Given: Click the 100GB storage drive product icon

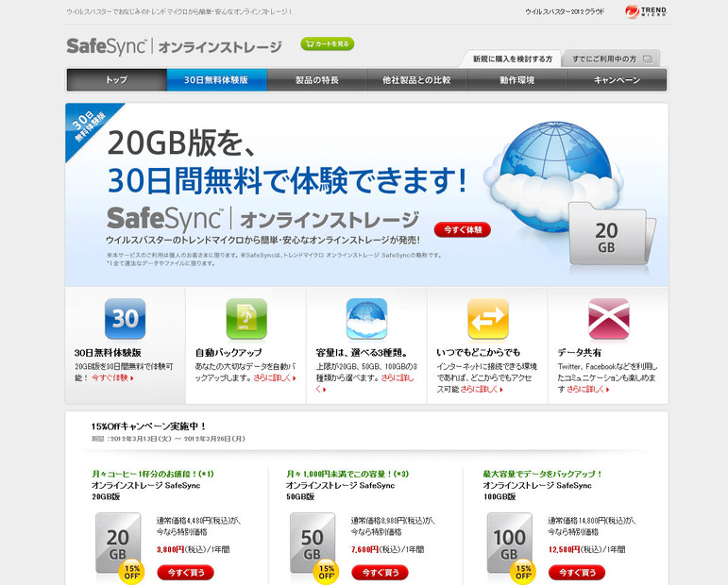Looking at the screenshot, I should (x=509, y=541).
